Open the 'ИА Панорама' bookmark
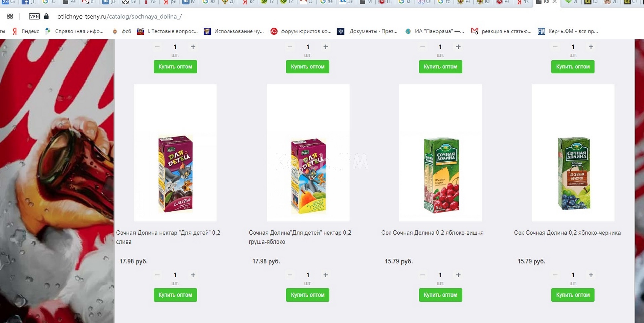The height and width of the screenshot is (323, 644). tap(434, 31)
